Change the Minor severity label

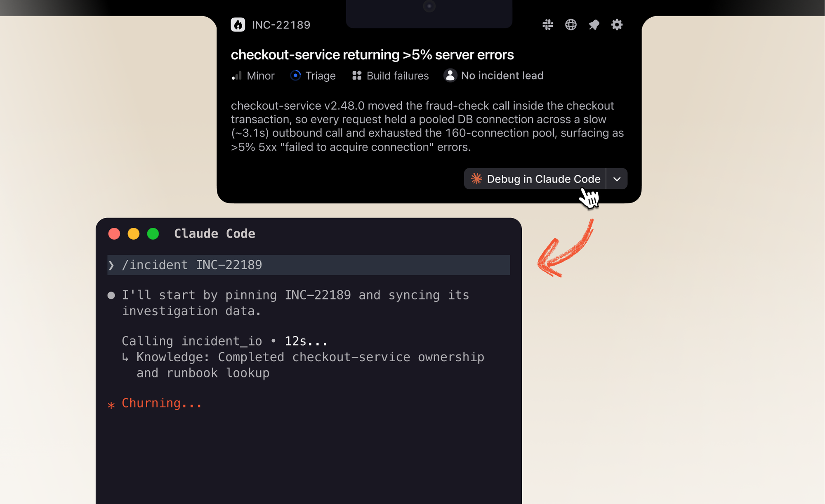click(x=261, y=75)
